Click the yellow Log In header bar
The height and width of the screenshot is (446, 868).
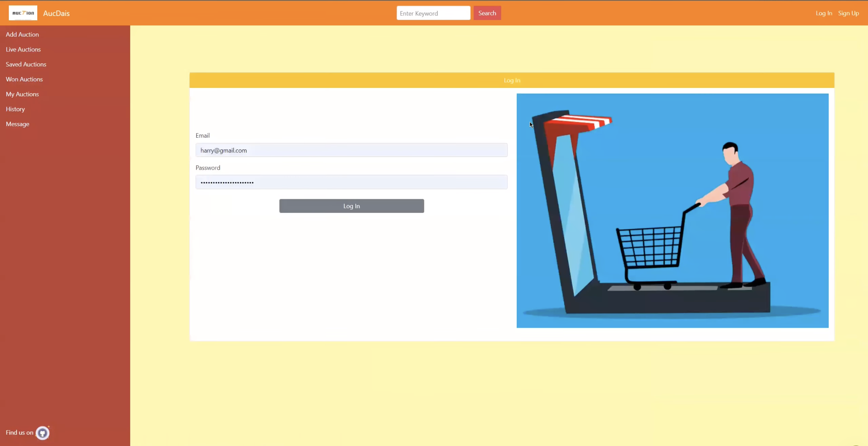511,80
